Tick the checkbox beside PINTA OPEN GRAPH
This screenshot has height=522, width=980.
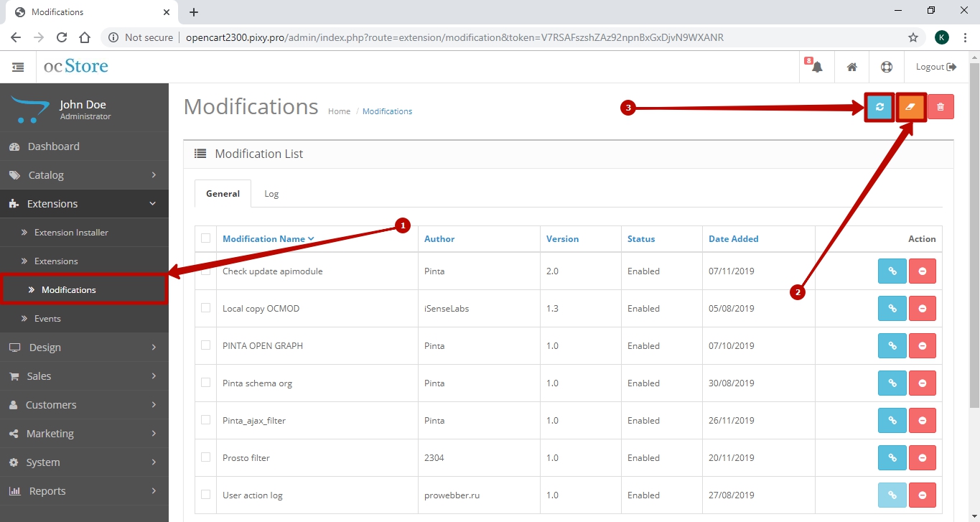[x=206, y=345]
